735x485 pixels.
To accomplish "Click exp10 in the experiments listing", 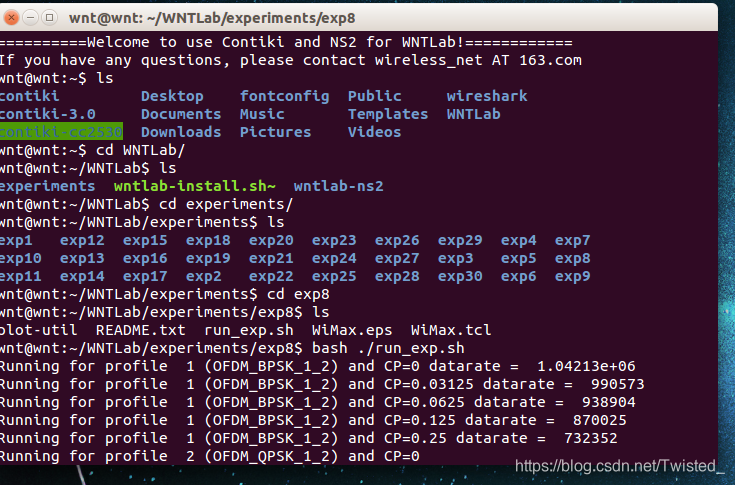I will click(20, 259).
